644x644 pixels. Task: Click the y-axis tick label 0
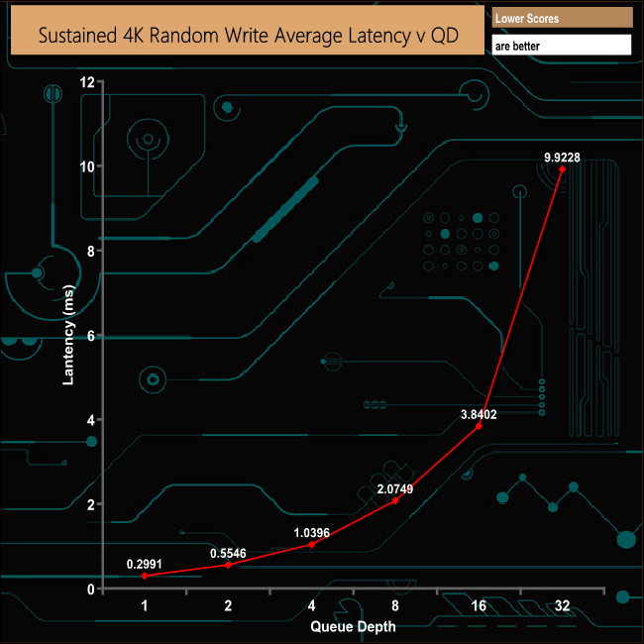91,590
